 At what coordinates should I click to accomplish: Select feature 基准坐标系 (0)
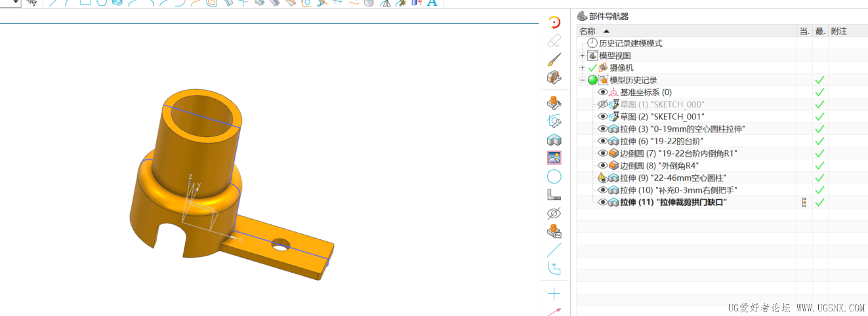[x=646, y=92]
